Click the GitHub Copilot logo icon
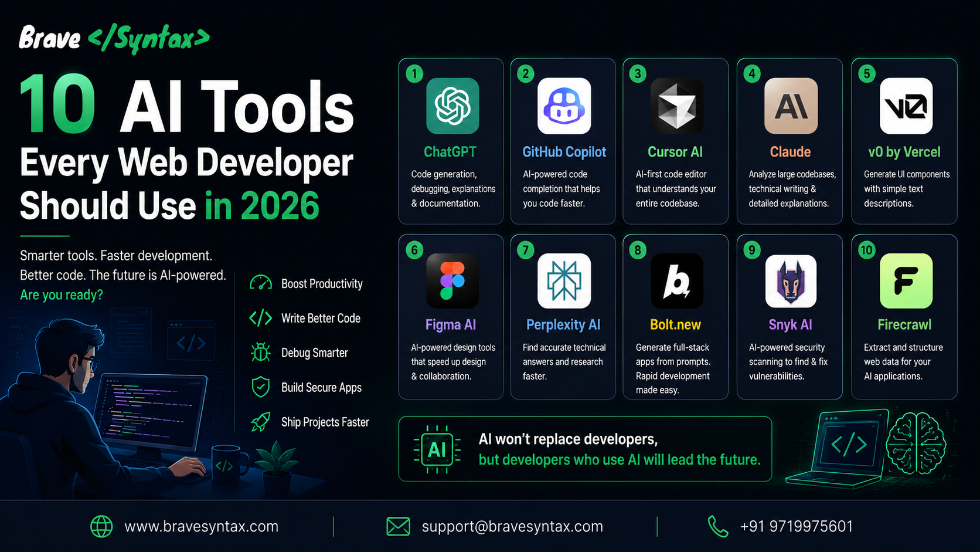Image resolution: width=980 pixels, height=552 pixels. click(x=564, y=106)
